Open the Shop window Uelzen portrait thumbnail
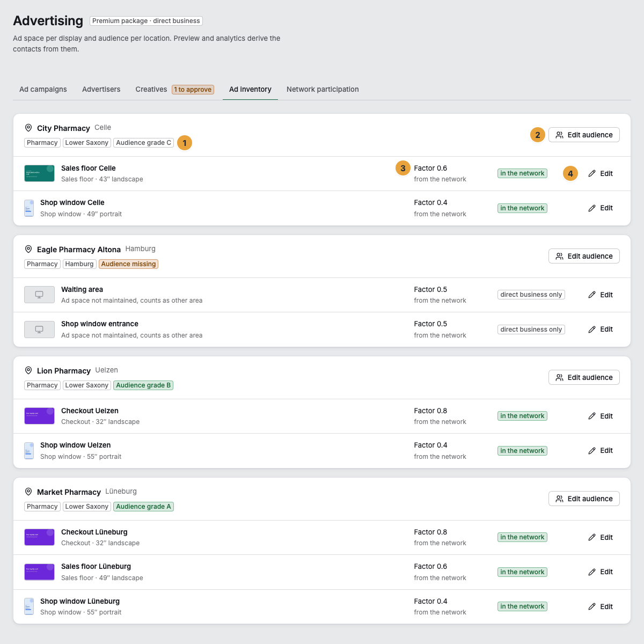 [29, 451]
